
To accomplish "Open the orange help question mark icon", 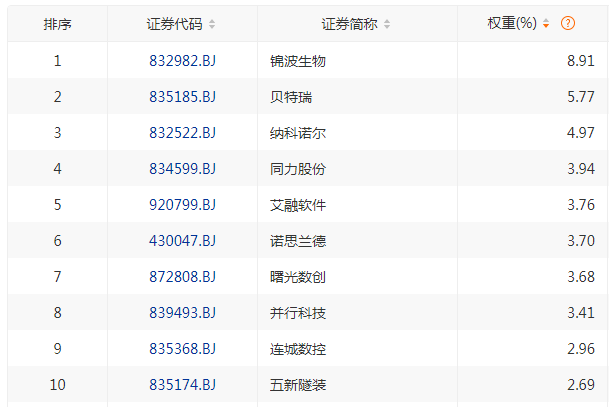I will 568,23.
